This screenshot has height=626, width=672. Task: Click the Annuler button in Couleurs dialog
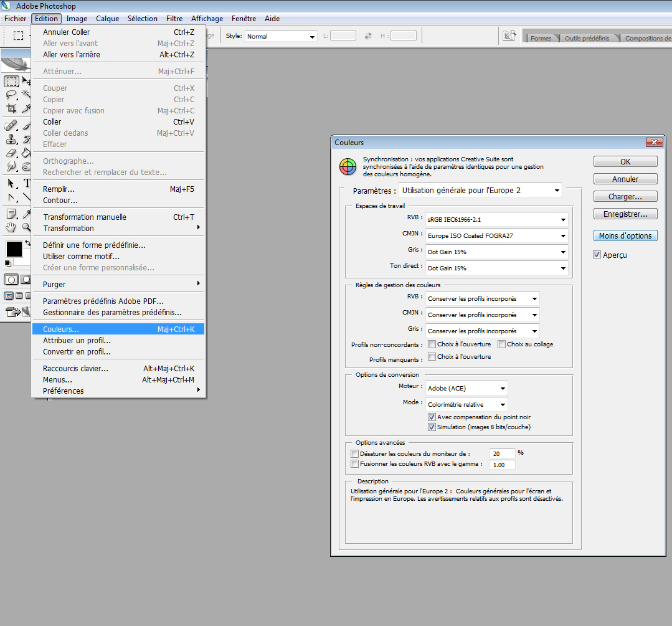[625, 179]
